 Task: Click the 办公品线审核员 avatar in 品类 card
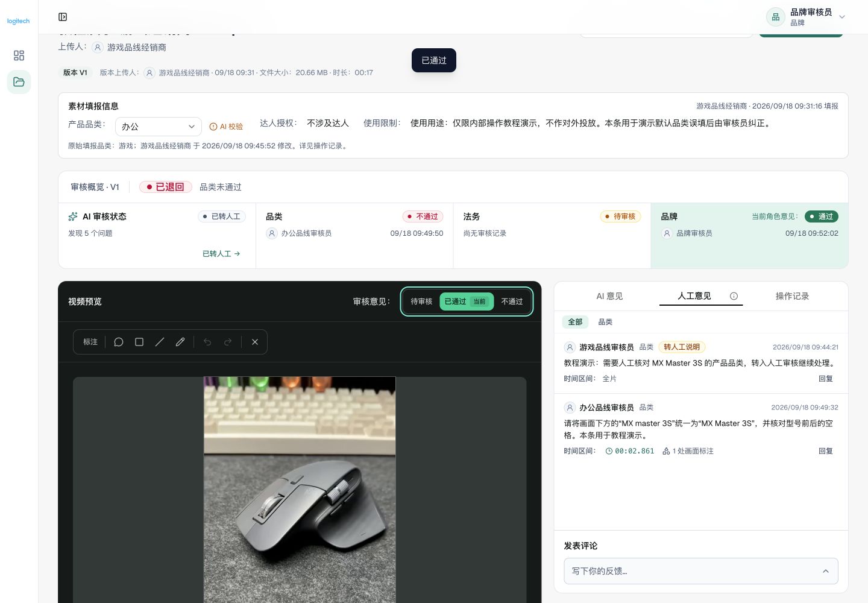coord(272,233)
